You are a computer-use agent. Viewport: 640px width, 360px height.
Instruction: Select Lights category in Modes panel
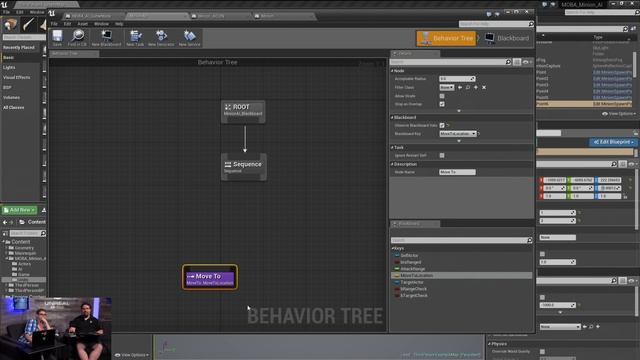pos(9,67)
